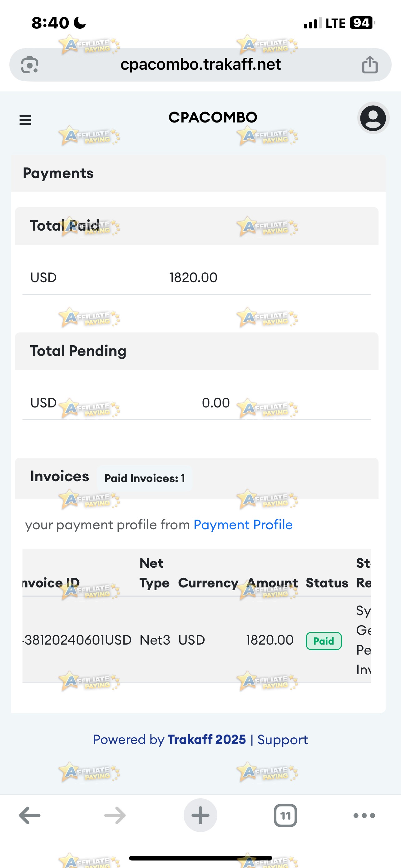Go back with the browser back arrow

pos(30,816)
